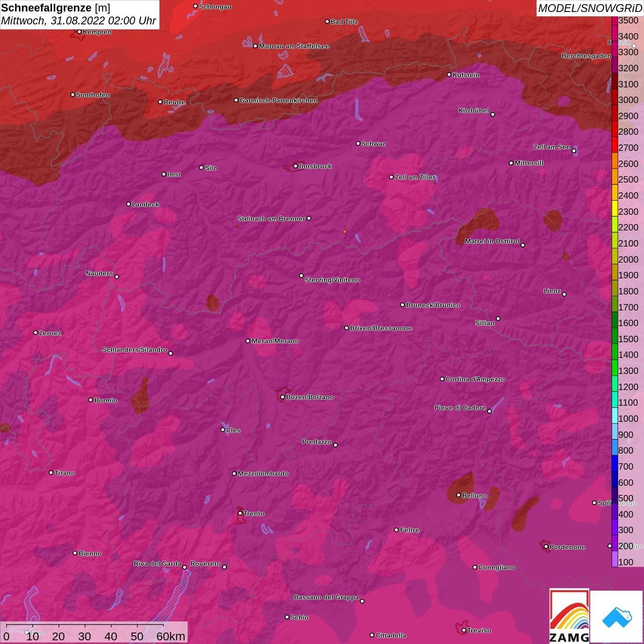This screenshot has width=644, height=644.
Task: Click the ZAMG rainbow logo
Action: pos(569,616)
